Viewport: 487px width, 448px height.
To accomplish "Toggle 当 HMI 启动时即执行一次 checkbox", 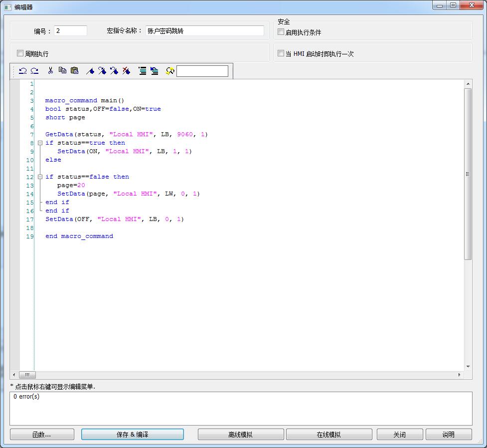I will tap(281, 53).
